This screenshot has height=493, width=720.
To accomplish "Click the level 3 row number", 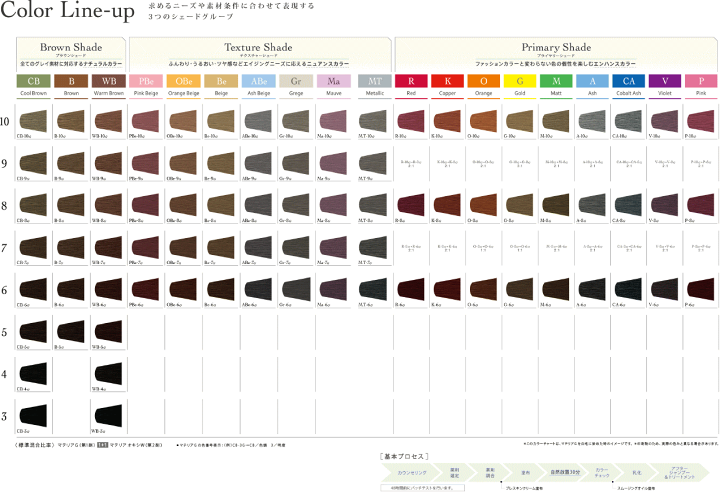I will 4,416.
